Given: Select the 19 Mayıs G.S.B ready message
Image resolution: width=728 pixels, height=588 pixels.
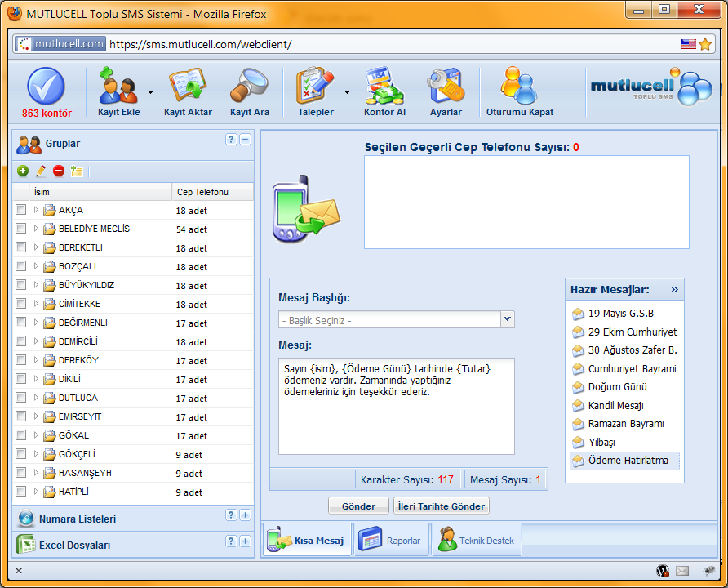Looking at the screenshot, I should coord(624,314).
